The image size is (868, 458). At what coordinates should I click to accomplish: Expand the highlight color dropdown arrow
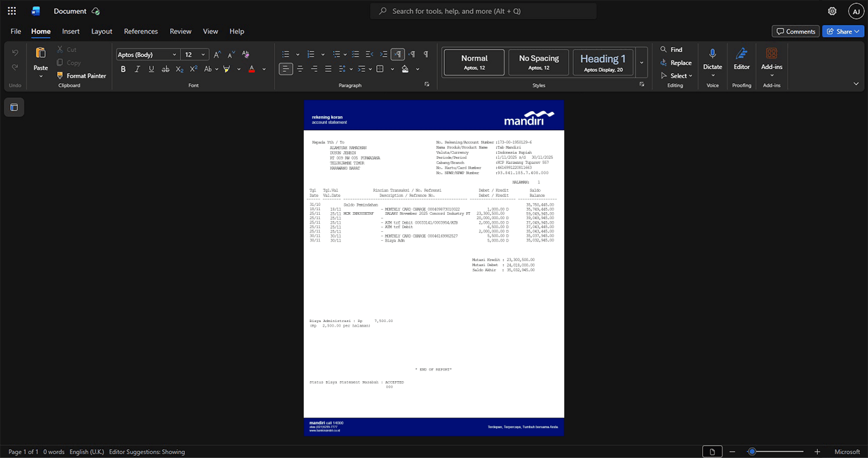(239, 69)
